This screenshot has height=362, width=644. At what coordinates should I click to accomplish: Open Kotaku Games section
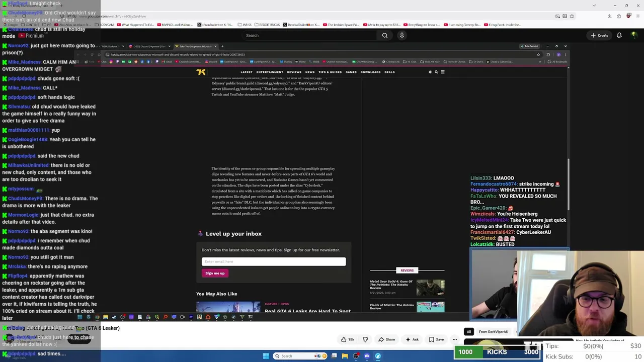coord(351,72)
